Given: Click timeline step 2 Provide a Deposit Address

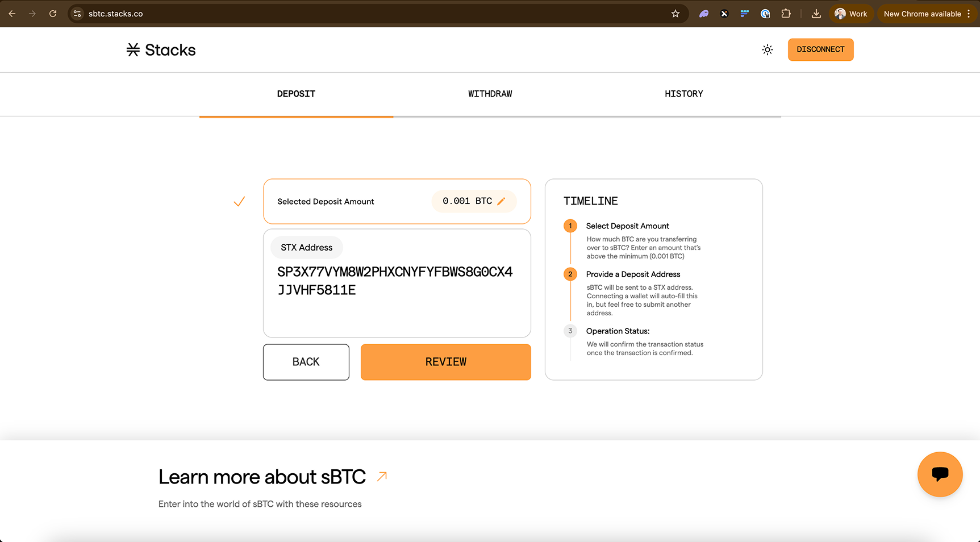Looking at the screenshot, I should pos(633,274).
